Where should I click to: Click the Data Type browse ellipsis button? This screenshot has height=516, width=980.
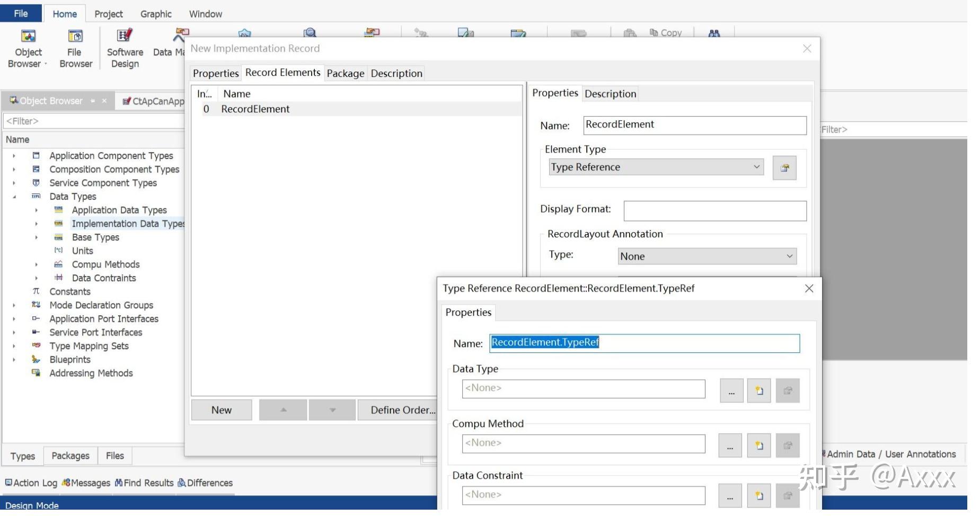tap(731, 391)
